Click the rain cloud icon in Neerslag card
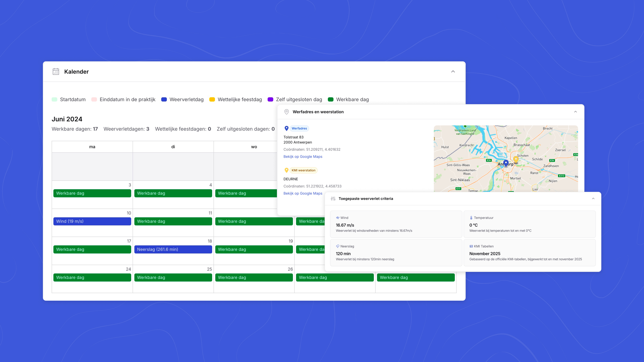The image size is (644, 362). pos(337,246)
